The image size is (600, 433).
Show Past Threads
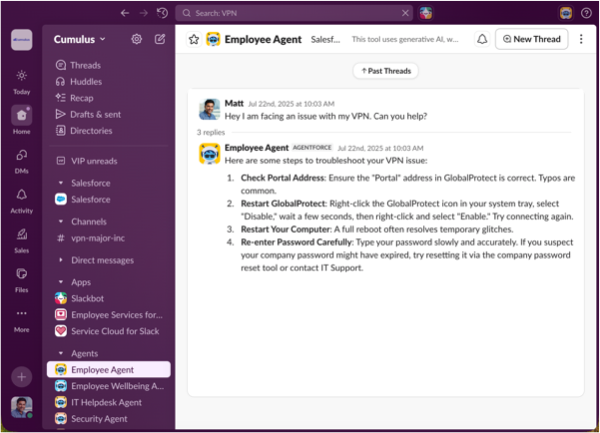[386, 71]
